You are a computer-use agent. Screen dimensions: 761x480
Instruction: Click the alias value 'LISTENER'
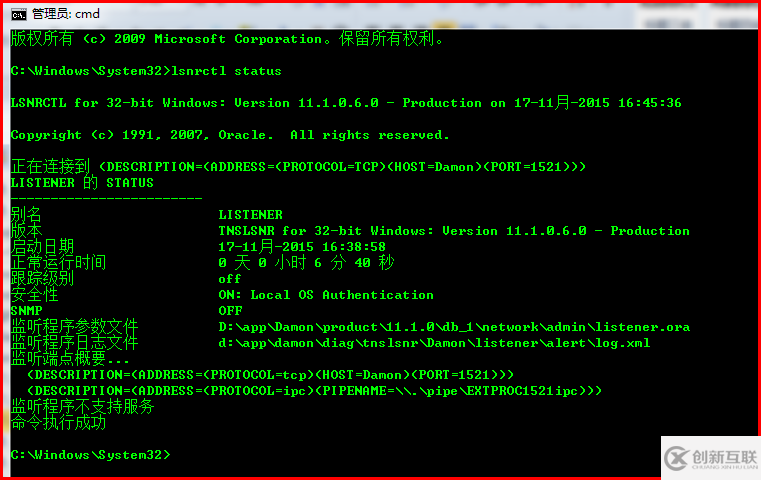pyautogui.click(x=250, y=215)
